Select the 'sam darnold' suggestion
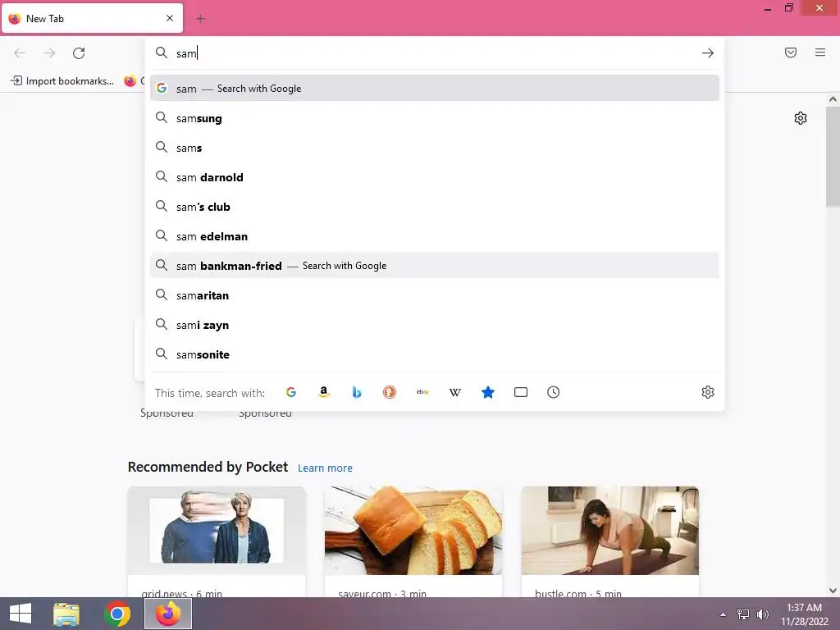Image resolution: width=840 pixels, height=630 pixels. pos(435,177)
